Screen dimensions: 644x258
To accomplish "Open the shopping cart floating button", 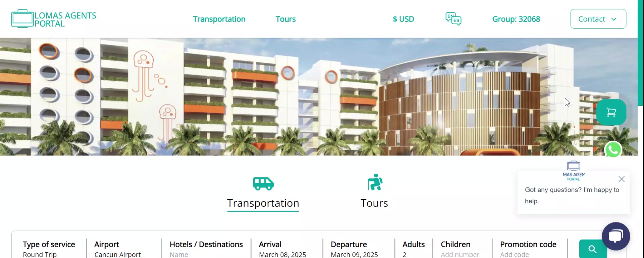I will point(611,112).
